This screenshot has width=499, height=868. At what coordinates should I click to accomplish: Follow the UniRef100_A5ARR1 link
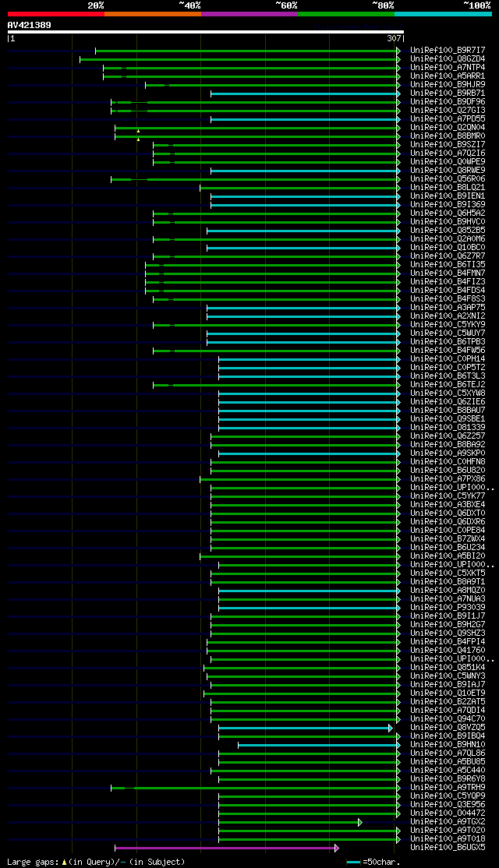(x=448, y=76)
